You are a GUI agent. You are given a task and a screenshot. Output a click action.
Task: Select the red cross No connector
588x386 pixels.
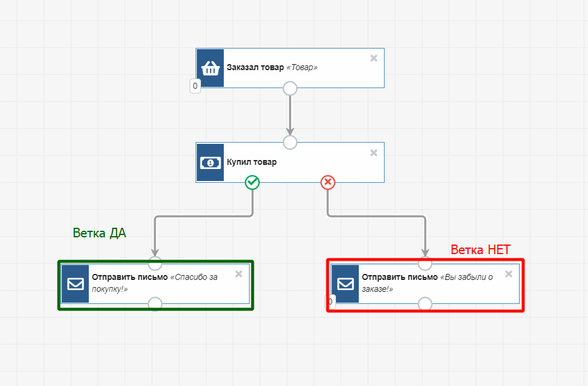click(x=328, y=182)
